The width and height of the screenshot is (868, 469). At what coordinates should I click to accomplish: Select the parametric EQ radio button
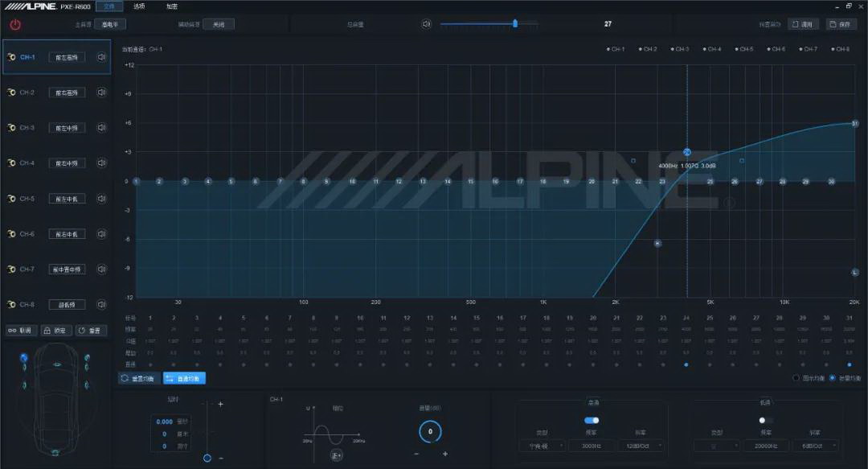pyautogui.click(x=832, y=378)
